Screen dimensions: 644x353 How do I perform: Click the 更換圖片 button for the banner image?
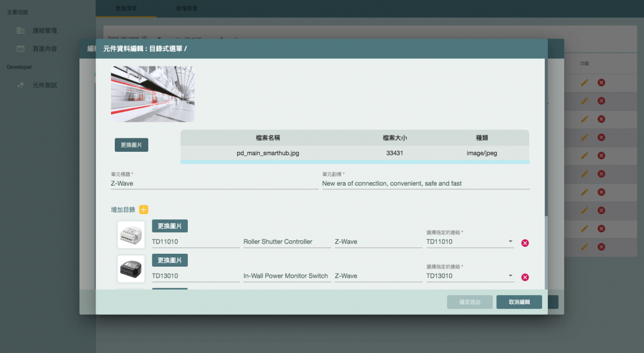point(131,145)
